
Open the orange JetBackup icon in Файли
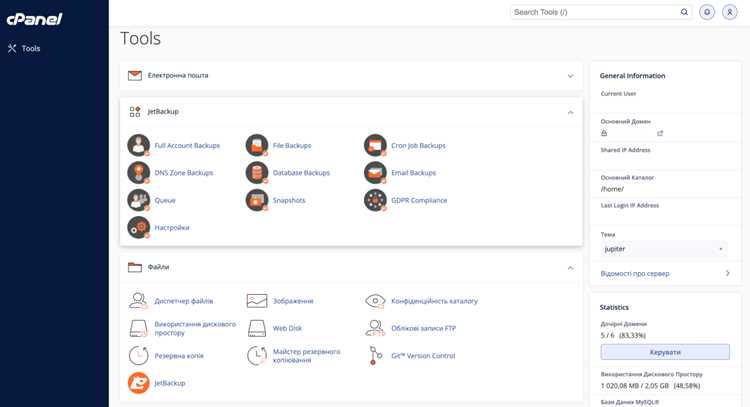139,383
